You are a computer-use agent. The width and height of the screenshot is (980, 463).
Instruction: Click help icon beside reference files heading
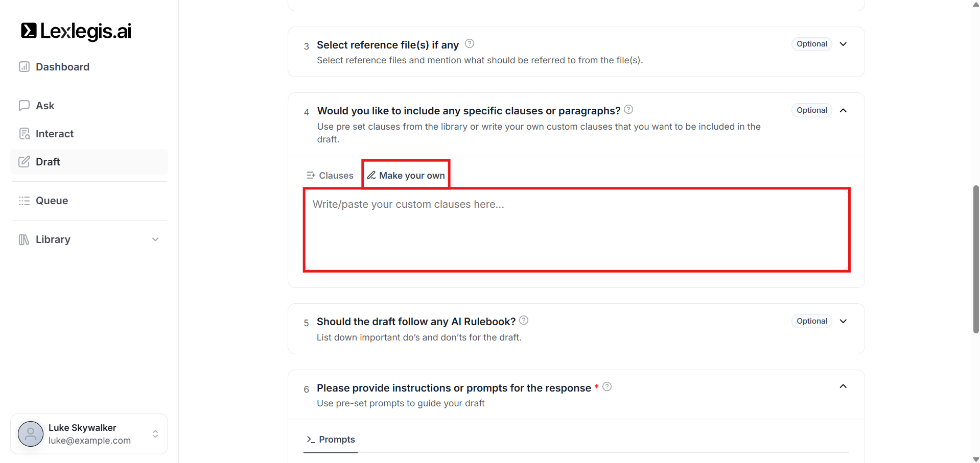[x=470, y=44]
